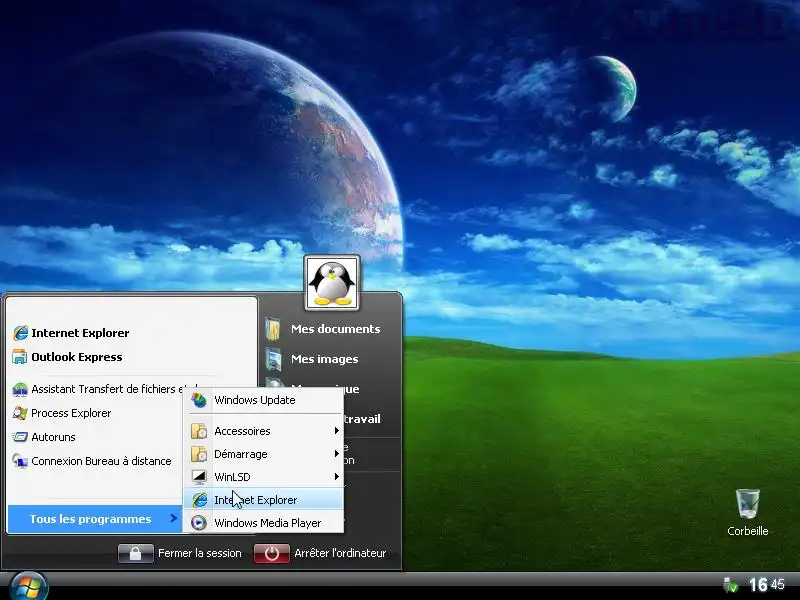Image resolution: width=800 pixels, height=600 pixels.
Task: Open the Corbeille recycle bin icon
Action: [x=747, y=503]
